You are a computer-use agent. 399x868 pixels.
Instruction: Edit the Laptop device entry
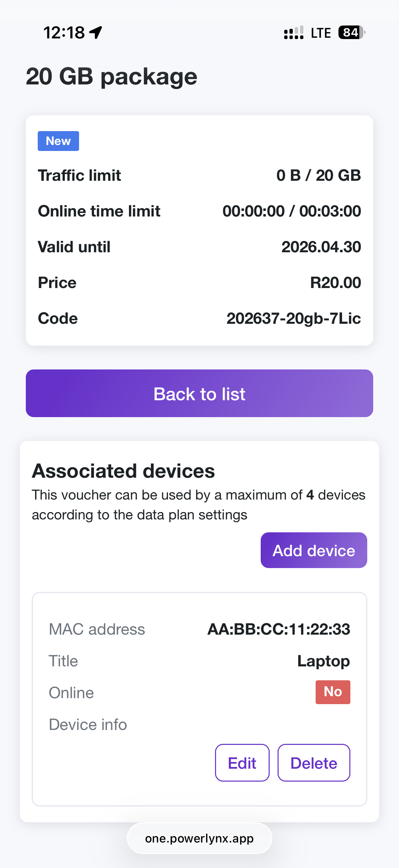coord(242,763)
